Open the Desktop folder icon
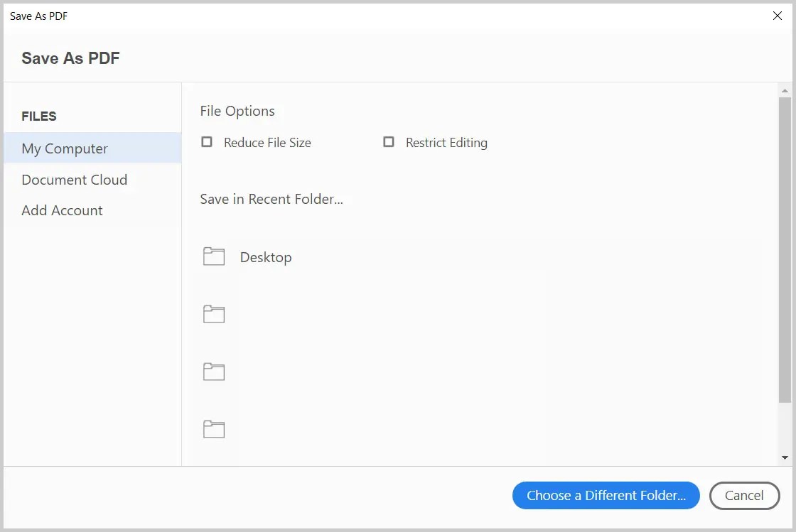 tap(213, 256)
